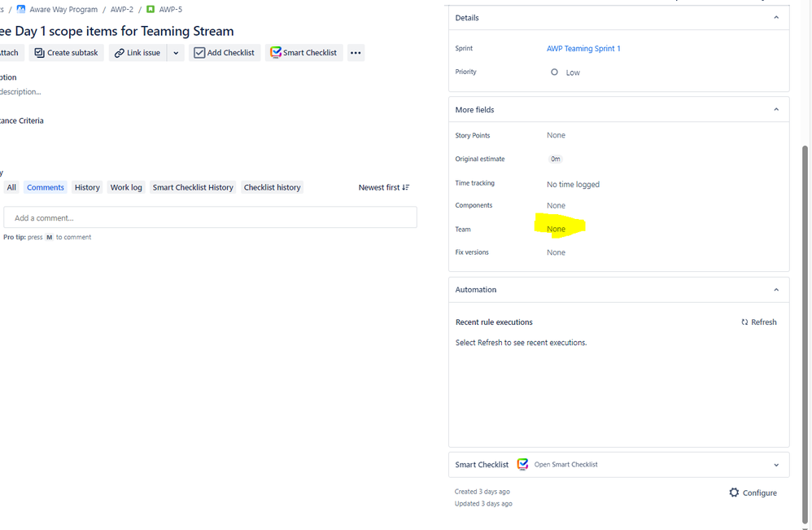Image resolution: width=812 pixels, height=530 pixels.
Task: Open the AWP-5 issue type icon
Action: (x=151, y=9)
